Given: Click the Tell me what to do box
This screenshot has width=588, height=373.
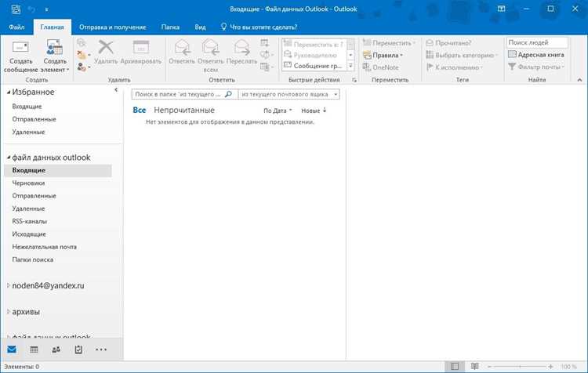Looking at the screenshot, I should pos(259,27).
